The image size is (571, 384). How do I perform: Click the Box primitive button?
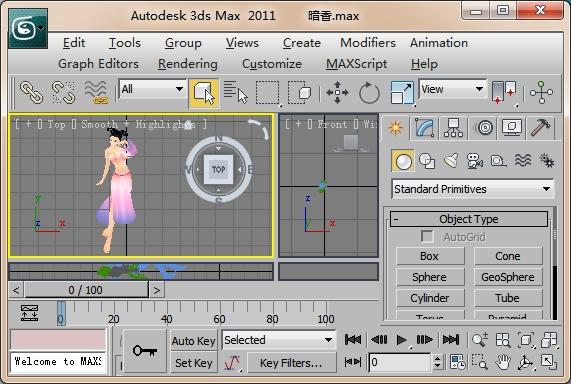[430, 256]
